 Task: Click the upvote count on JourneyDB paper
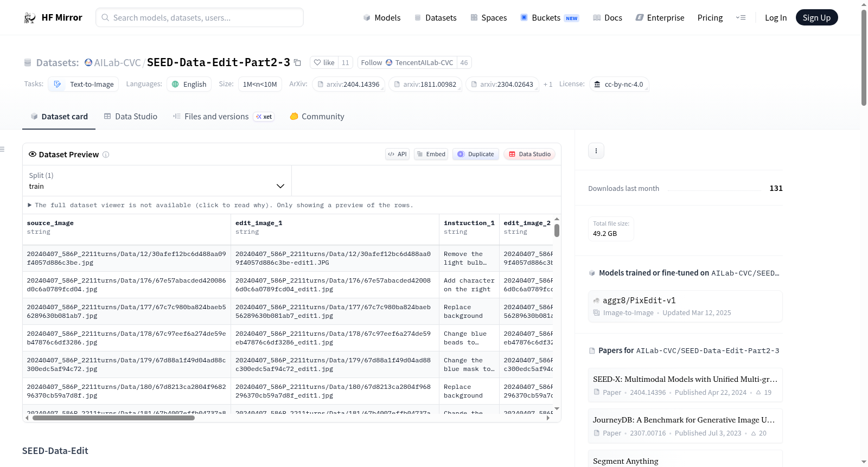click(758, 433)
